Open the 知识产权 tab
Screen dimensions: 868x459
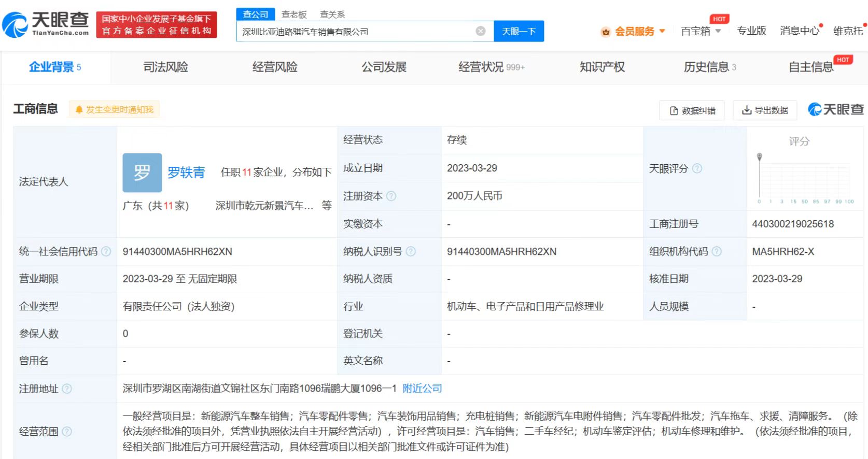tap(602, 67)
